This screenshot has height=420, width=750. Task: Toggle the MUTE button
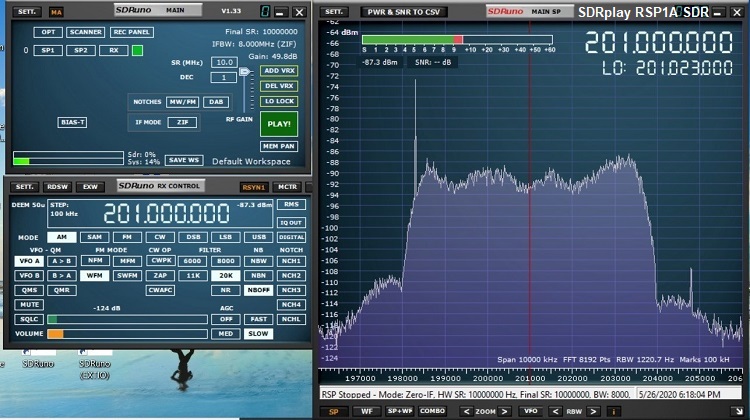29,304
